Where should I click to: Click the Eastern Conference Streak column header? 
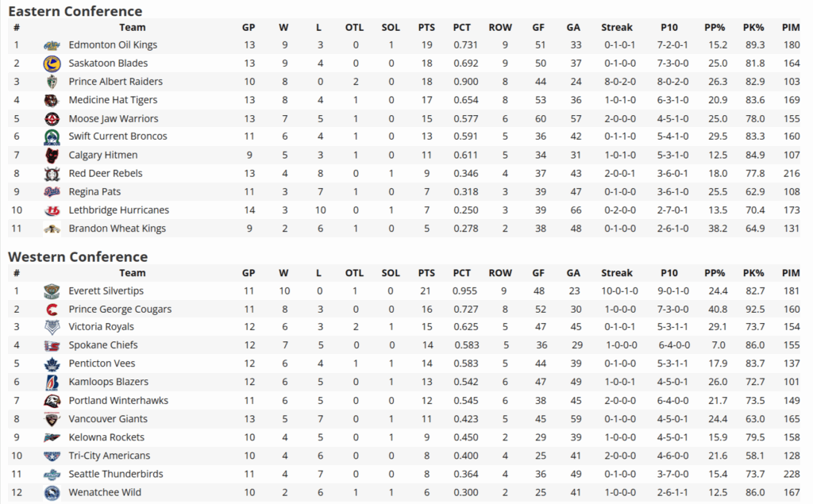point(617,27)
